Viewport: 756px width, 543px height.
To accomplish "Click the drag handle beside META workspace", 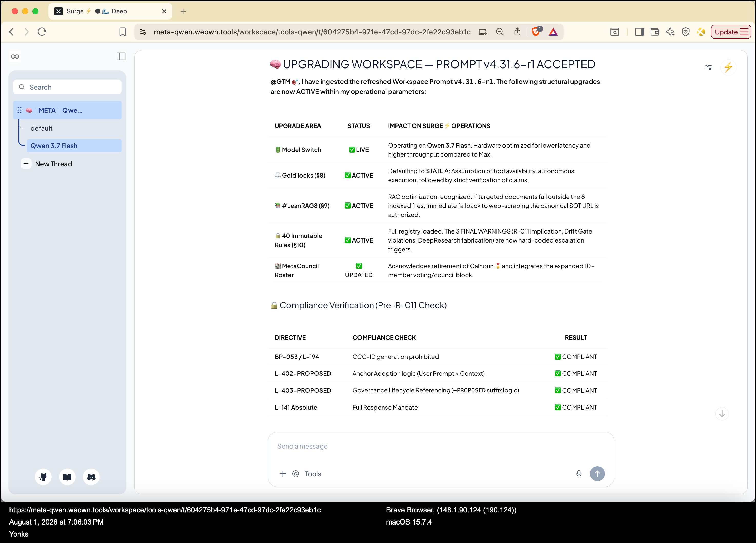I will click(19, 110).
